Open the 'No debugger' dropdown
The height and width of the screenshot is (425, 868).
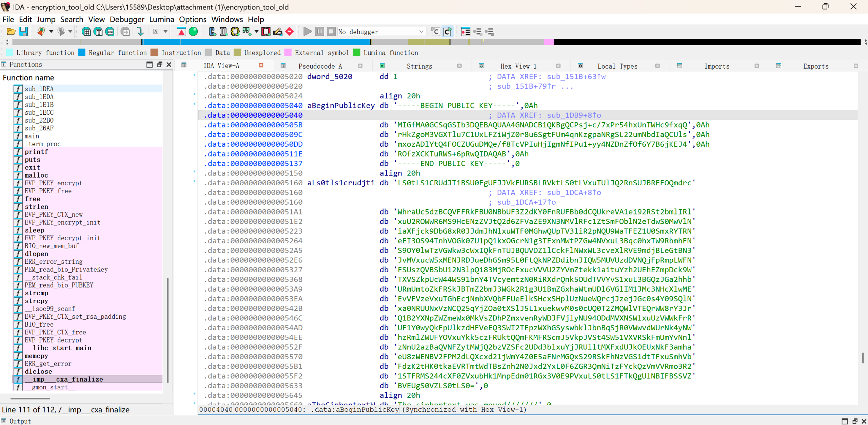pyautogui.click(x=421, y=32)
